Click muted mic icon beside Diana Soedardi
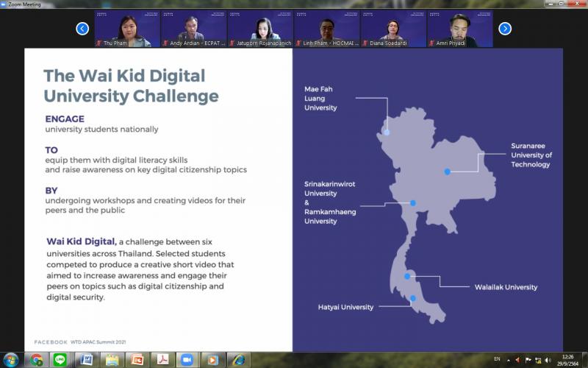588x368 pixels. coord(365,43)
